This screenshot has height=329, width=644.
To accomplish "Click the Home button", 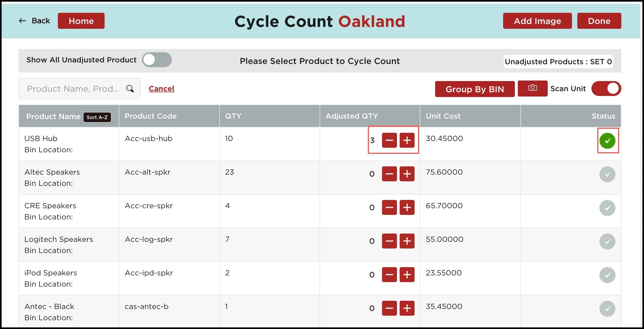I will [81, 21].
